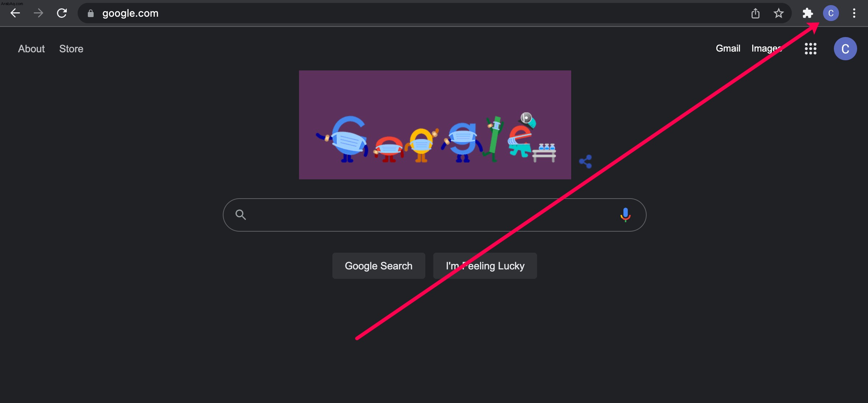Open the Google Account avatar on the page

click(846, 49)
